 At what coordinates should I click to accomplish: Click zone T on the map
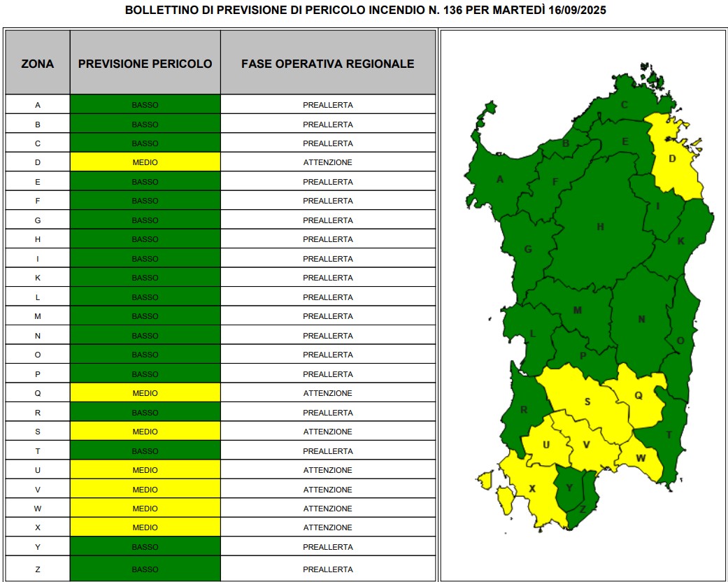tap(669, 435)
